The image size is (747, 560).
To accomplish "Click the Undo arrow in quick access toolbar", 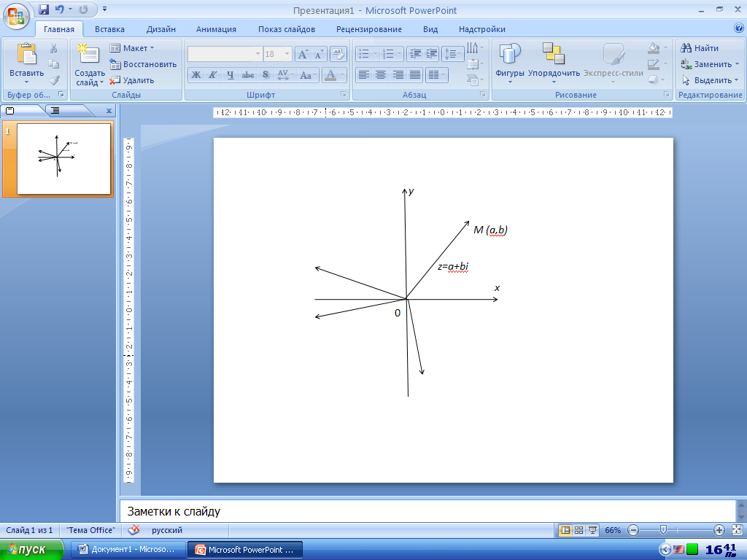I will (x=60, y=9).
